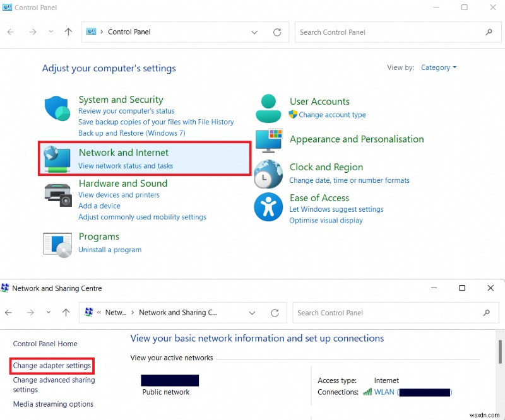505x420 pixels.
Task: Open Appearance and Personalisation monitor icon
Action: [268, 142]
